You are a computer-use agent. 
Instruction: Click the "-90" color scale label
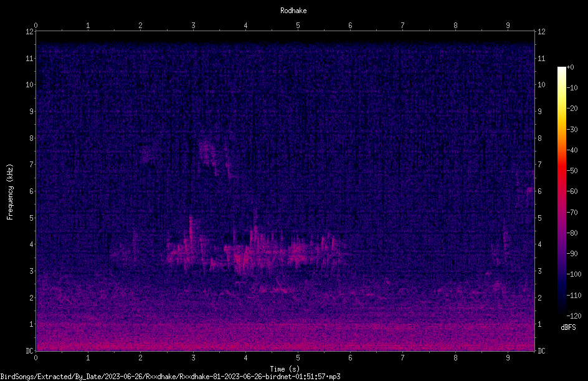point(572,254)
